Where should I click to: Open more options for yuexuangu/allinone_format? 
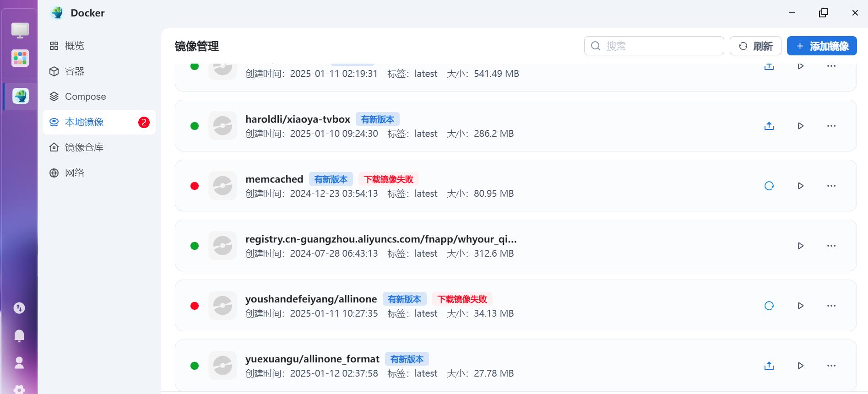(831, 366)
